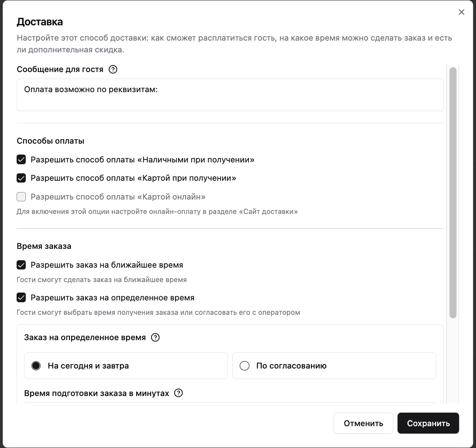Viewport: 476px width, 448px height.
Task: Uncheck «Картой при получении» payment checkbox
Action: click(21, 178)
